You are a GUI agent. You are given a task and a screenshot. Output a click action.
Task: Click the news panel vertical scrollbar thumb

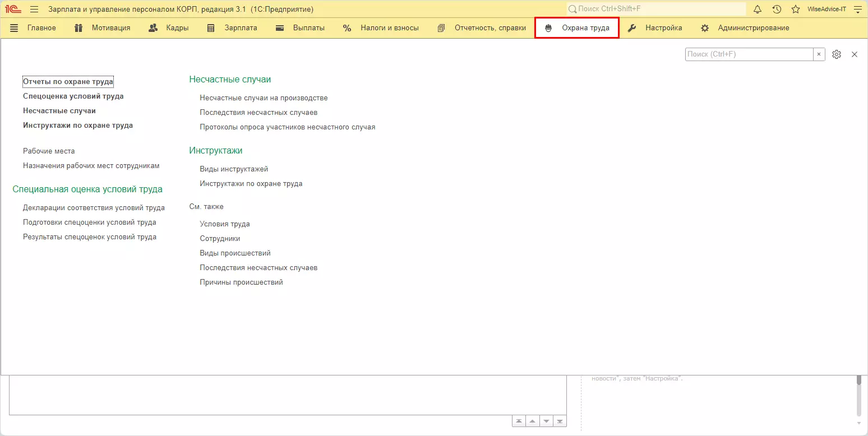pos(858,380)
